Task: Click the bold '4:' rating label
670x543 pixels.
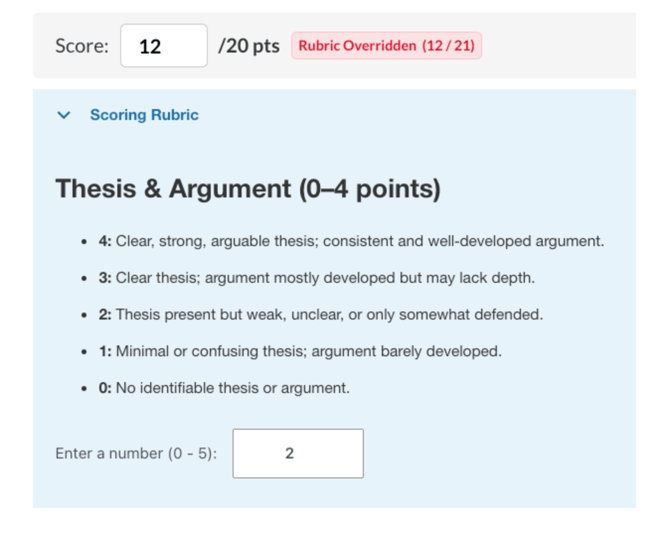Action: coord(104,241)
